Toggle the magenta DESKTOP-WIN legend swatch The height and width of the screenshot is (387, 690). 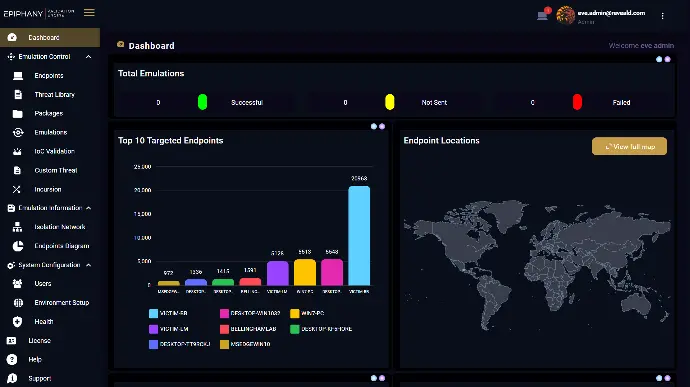coord(224,313)
